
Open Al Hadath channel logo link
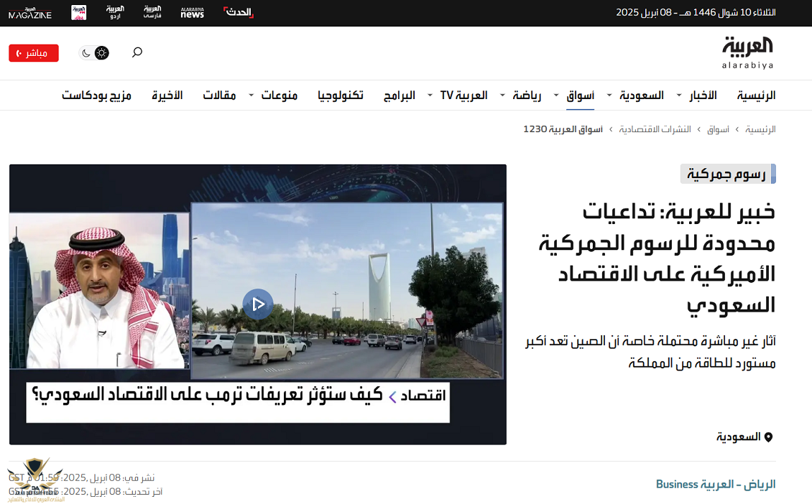click(239, 12)
